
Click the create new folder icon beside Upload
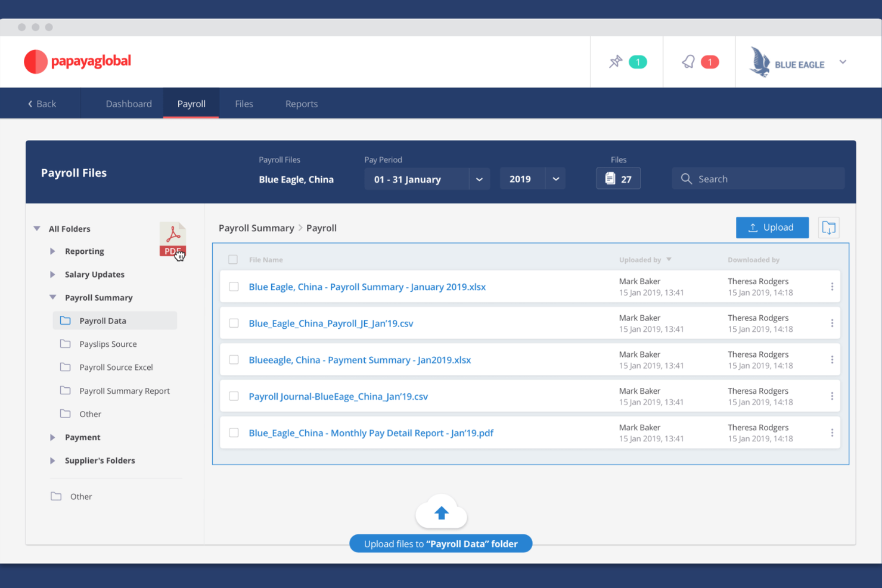[828, 227]
